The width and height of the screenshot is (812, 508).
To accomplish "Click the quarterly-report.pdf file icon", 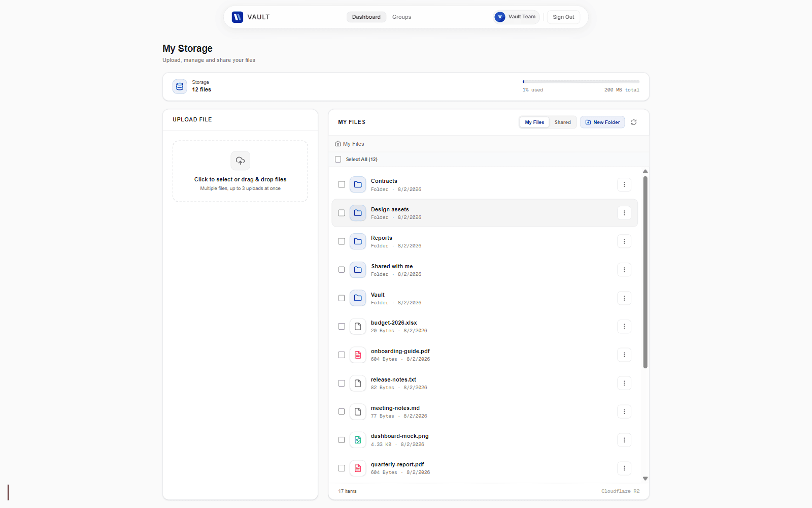I will click(x=358, y=468).
